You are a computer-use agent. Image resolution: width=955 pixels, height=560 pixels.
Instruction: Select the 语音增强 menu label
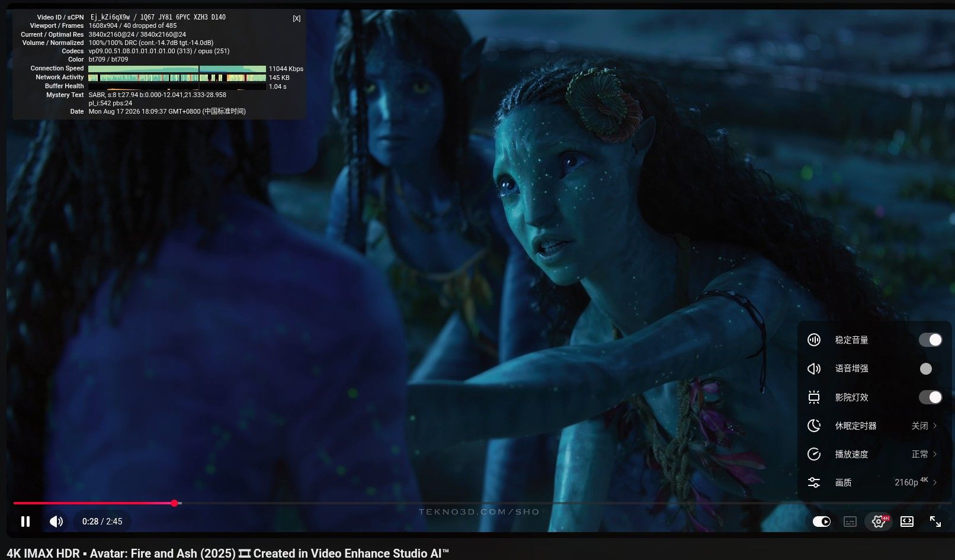pos(851,369)
